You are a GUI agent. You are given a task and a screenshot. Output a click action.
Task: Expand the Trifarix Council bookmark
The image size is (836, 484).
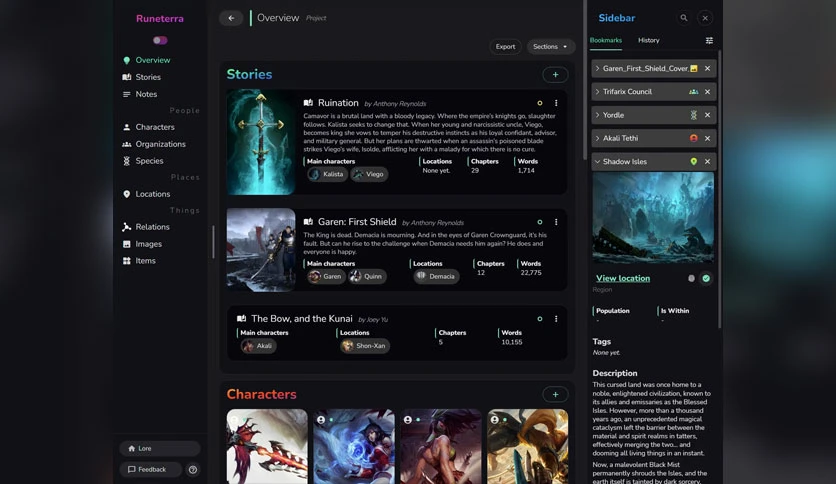pyautogui.click(x=597, y=92)
